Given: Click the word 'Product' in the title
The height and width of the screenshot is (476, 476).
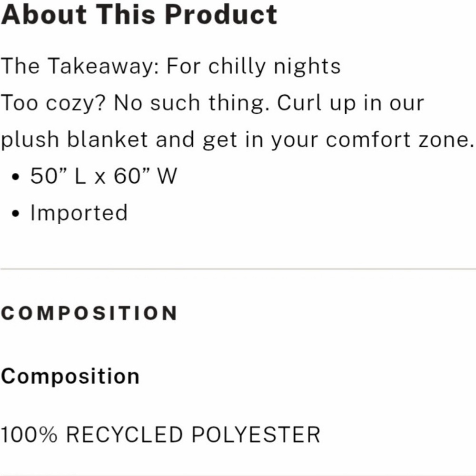Looking at the screenshot, I should (x=221, y=14).
